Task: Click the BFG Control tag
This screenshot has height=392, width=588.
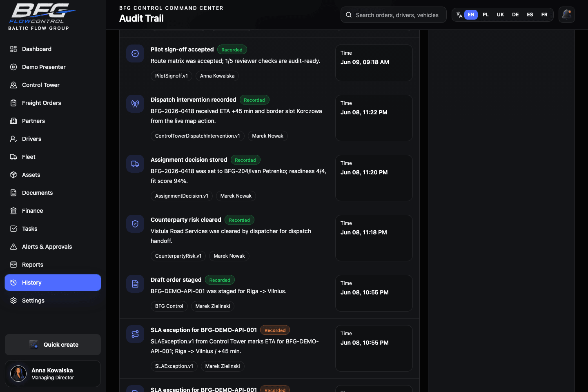Action: coord(169,306)
